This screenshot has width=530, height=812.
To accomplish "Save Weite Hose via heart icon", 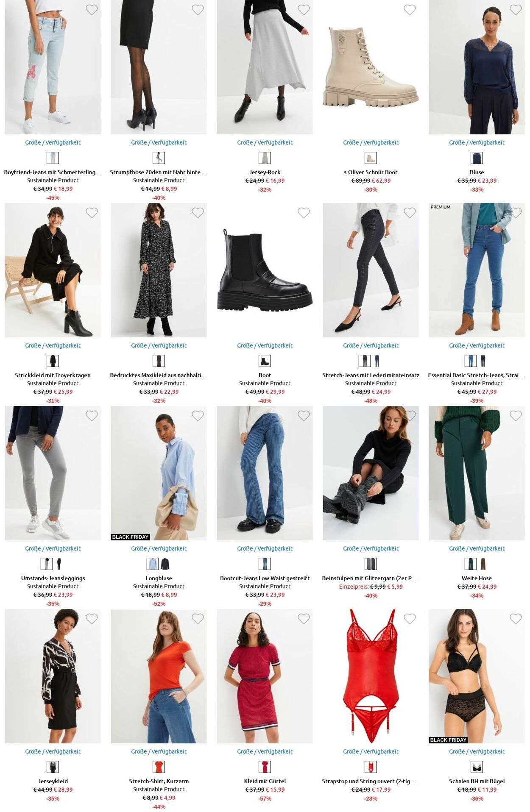I will [516, 416].
